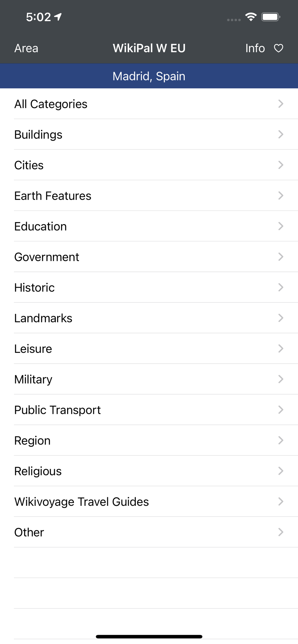
Task: Open the Region category
Action: click(x=149, y=440)
